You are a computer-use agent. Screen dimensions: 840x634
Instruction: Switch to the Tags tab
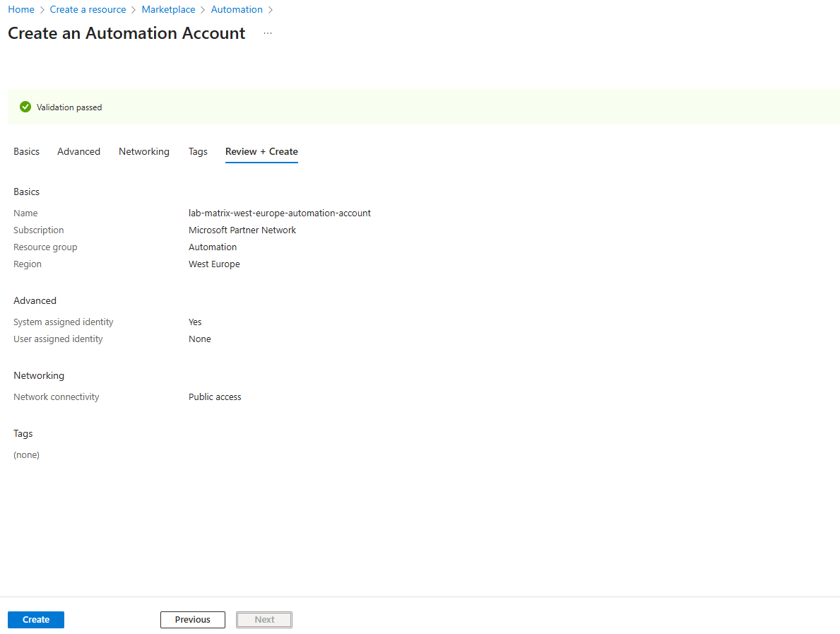198,152
